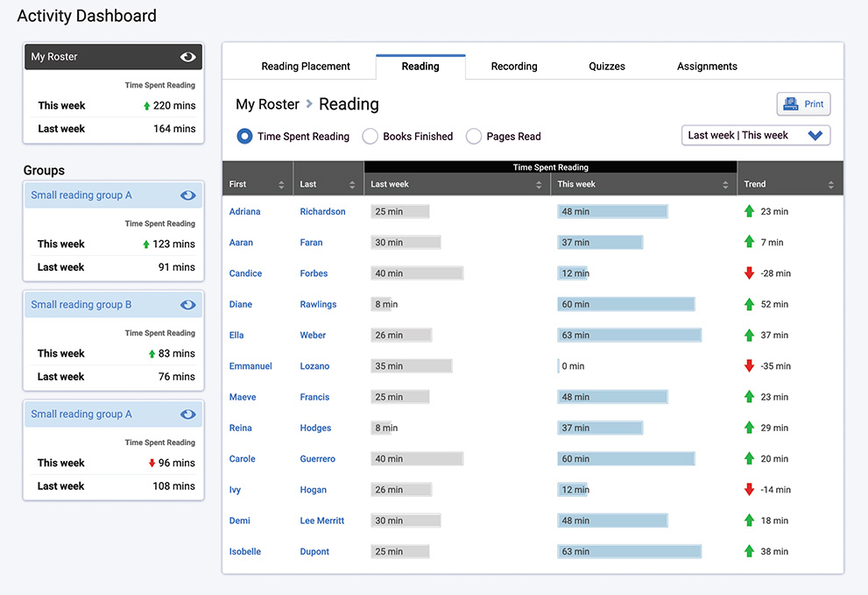Click Emmanuel's red trend arrow showing -35 min
868x595 pixels.
point(747,365)
